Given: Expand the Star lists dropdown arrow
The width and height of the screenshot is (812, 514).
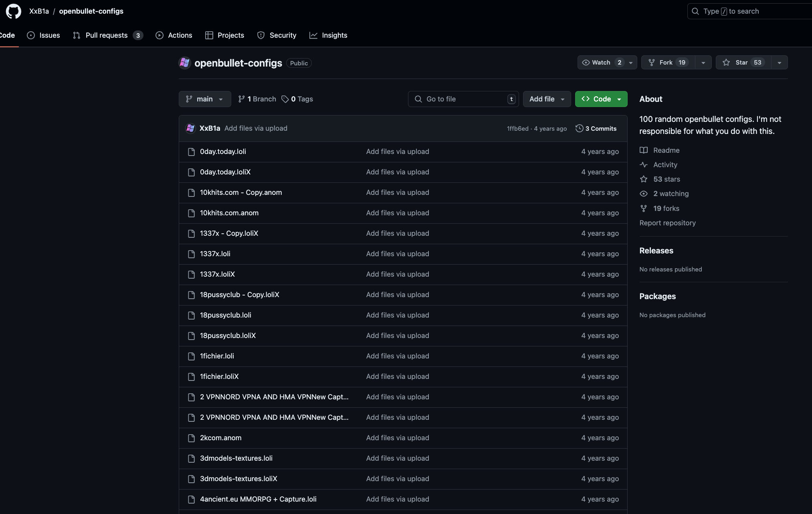Looking at the screenshot, I should click(779, 63).
